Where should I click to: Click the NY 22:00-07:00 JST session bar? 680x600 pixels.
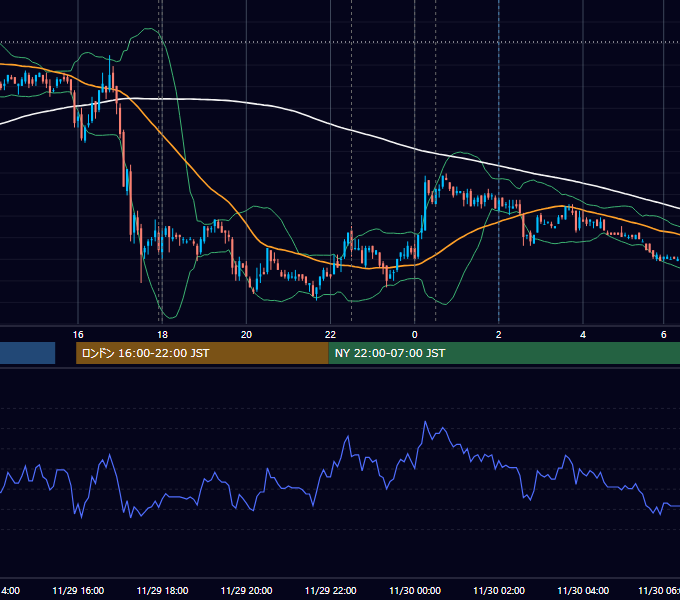pyautogui.click(x=504, y=353)
